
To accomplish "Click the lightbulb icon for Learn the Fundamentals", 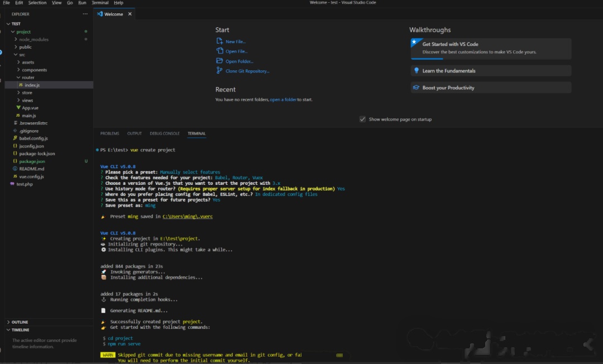I will pyautogui.click(x=416, y=70).
